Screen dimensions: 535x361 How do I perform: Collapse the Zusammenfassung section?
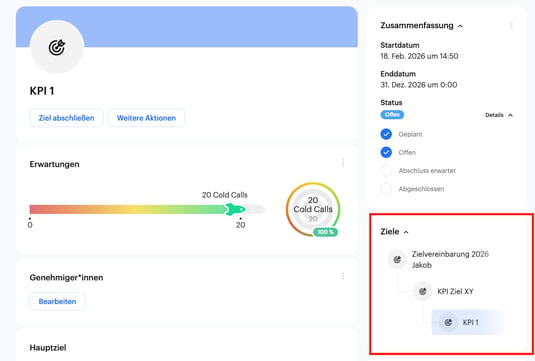tap(460, 26)
